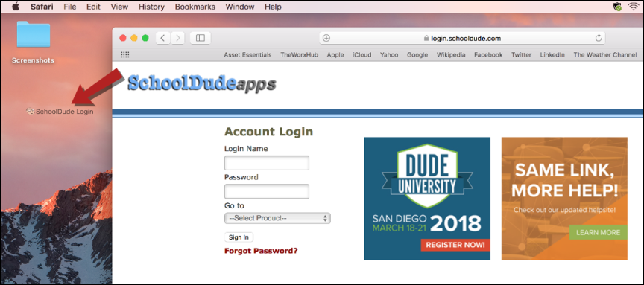This screenshot has height=285, width=644.
Task: Open the Google bookmark
Action: tap(417, 54)
